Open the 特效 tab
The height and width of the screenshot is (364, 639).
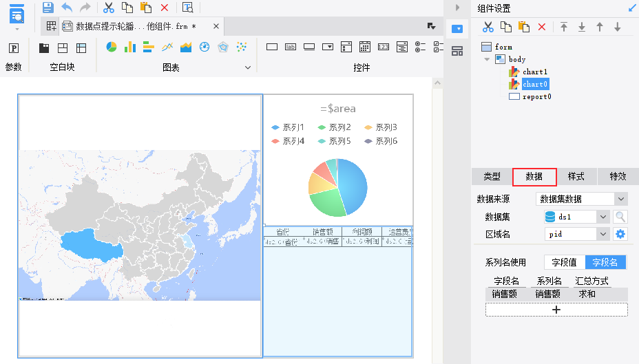618,177
